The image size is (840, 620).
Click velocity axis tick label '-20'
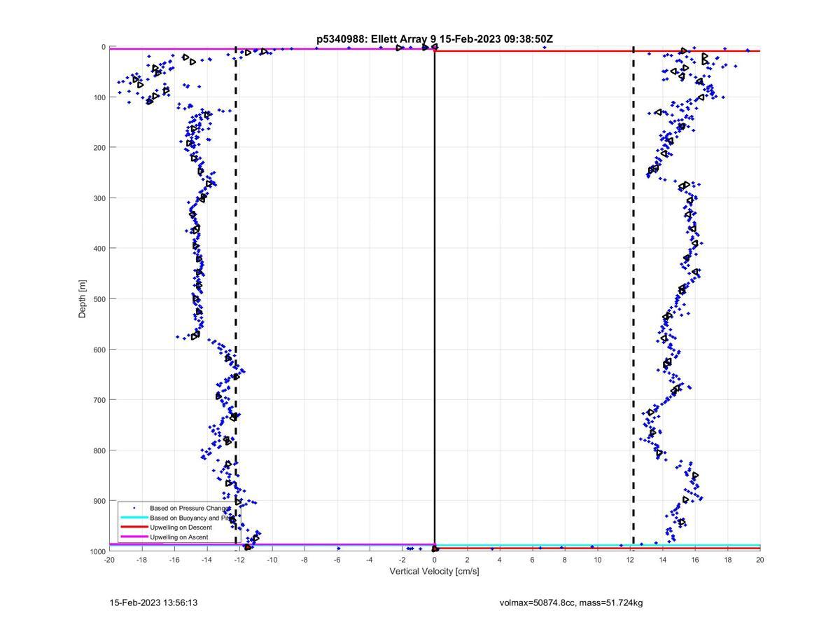109,560
